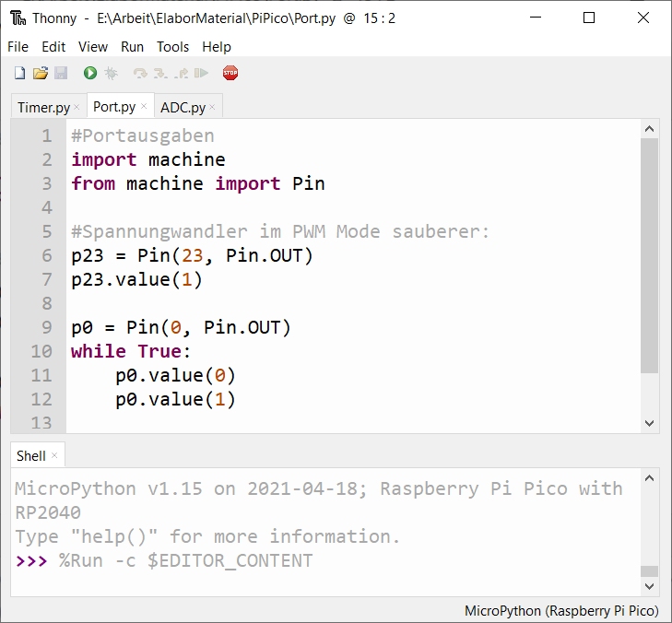The height and width of the screenshot is (623, 672).
Task: Select MicroPython (Raspberry Pi Pico) interpreter
Action: click(x=560, y=611)
